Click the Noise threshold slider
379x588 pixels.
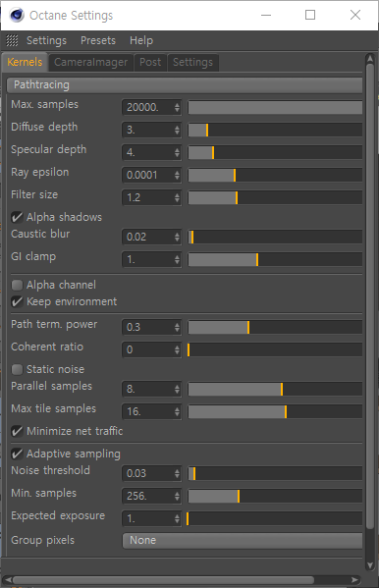pos(275,473)
